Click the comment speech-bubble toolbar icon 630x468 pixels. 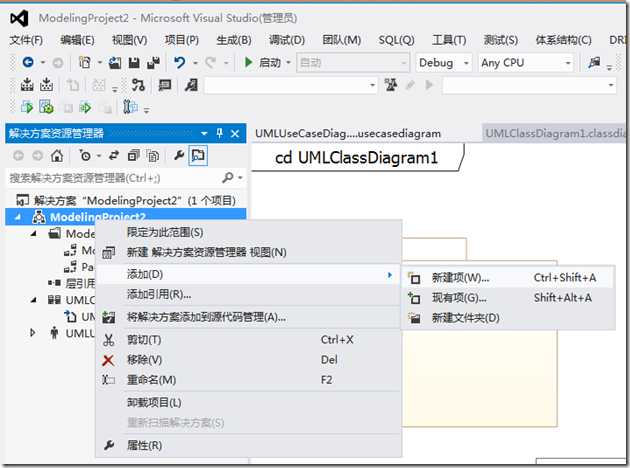click(165, 85)
